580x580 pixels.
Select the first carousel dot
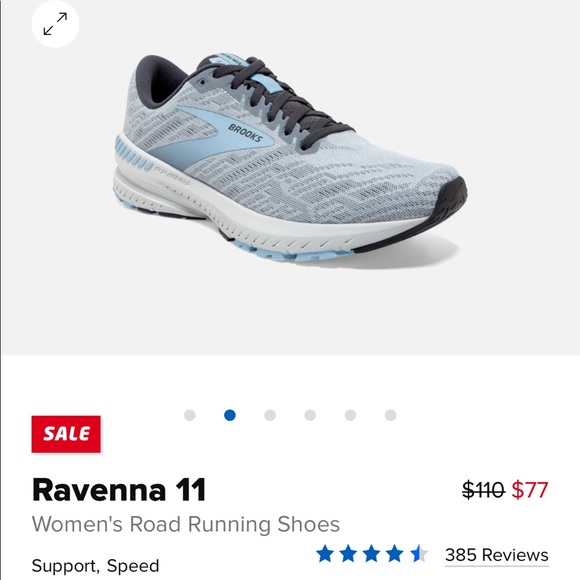coord(190,415)
